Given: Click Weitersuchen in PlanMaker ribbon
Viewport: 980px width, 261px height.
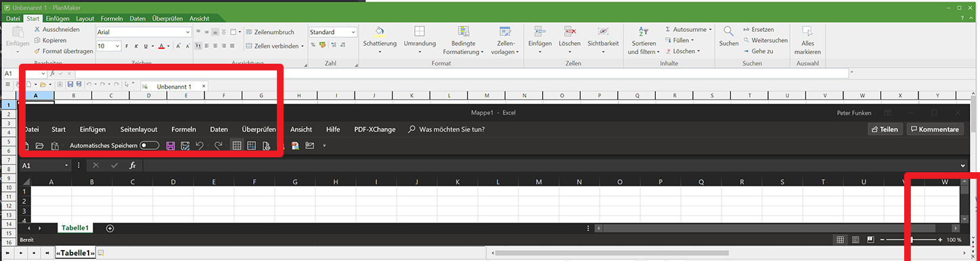Looking at the screenshot, I should (765, 40).
